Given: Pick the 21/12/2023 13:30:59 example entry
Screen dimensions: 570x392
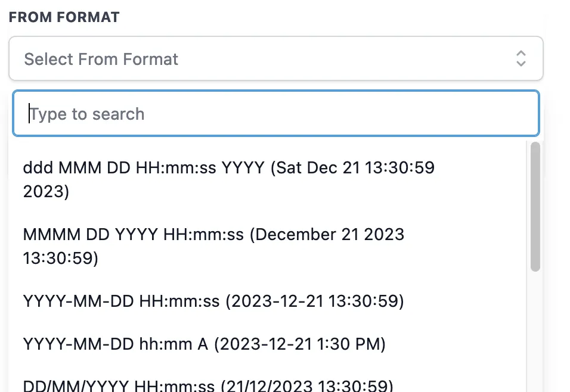Looking at the screenshot, I should click(x=308, y=385).
